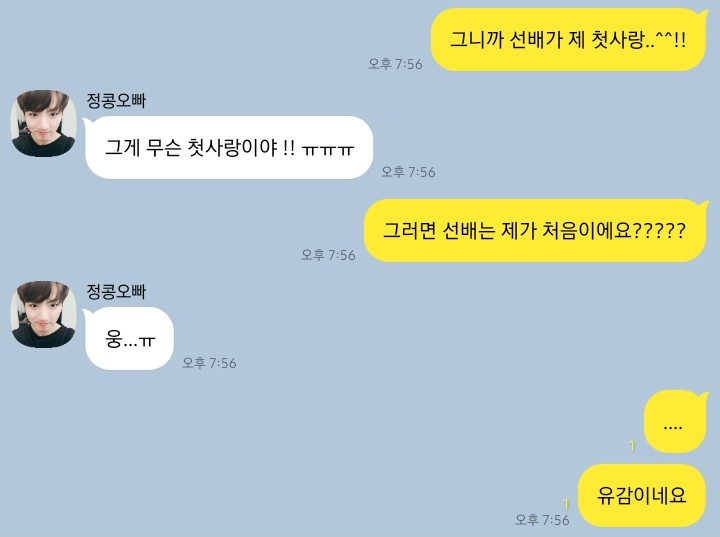Screen dimensions: 720x537
Task: Open 정콩오빠's profile picture above 첫사랑이야 message
Action: pyautogui.click(x=44, y=123)
